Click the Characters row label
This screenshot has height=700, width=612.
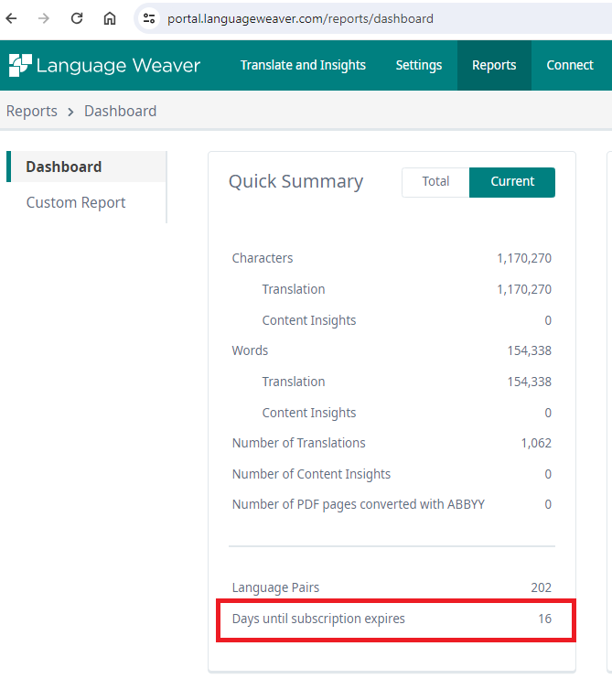point(263,258)
